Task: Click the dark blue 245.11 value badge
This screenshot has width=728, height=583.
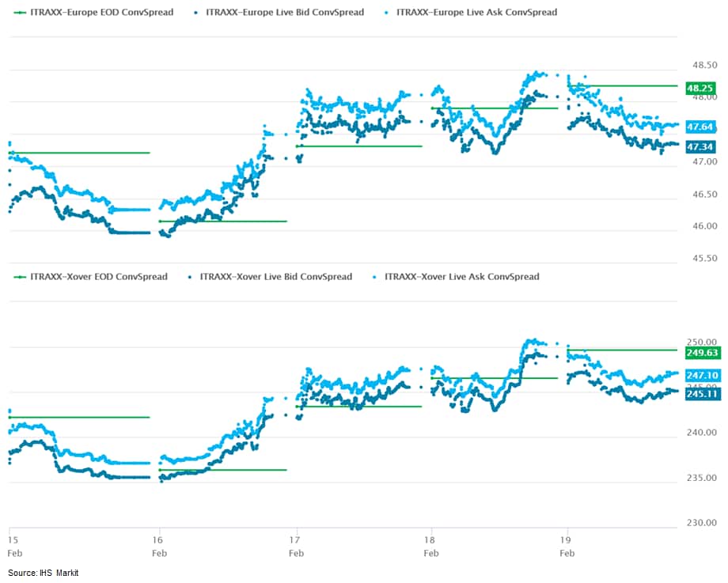Action: tap(702, 393)
